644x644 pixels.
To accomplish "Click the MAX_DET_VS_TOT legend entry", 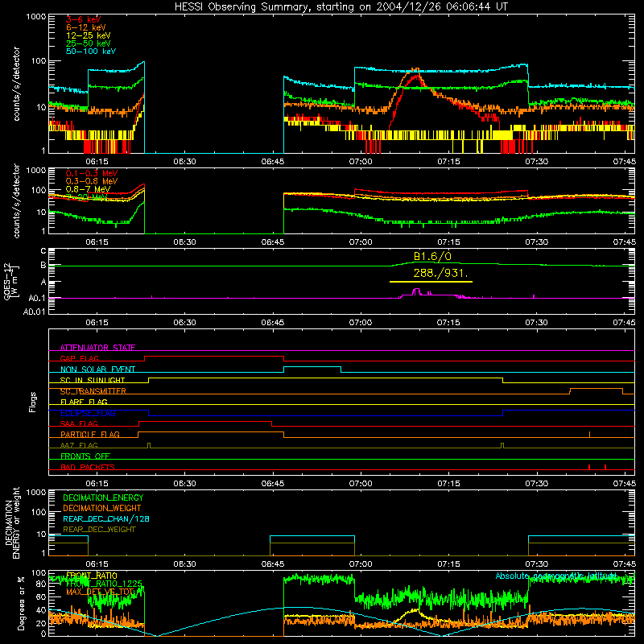I will [100, 592].
